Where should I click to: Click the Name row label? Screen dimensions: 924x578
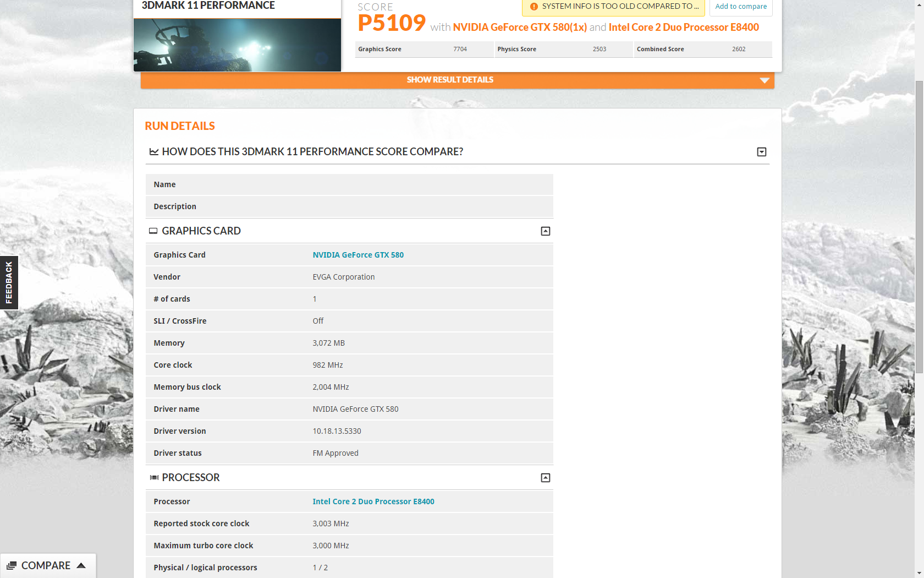coord(164,184)
